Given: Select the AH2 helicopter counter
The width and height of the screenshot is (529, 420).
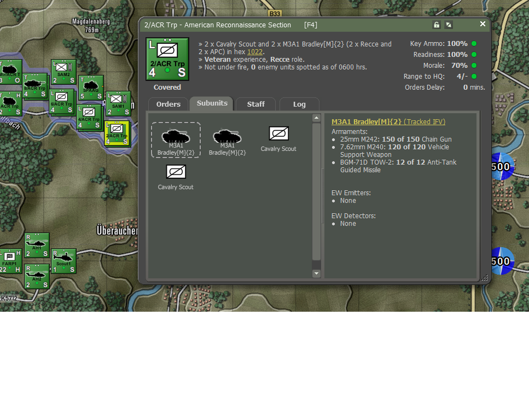Looking at the screenshot, I should point(37,277).
